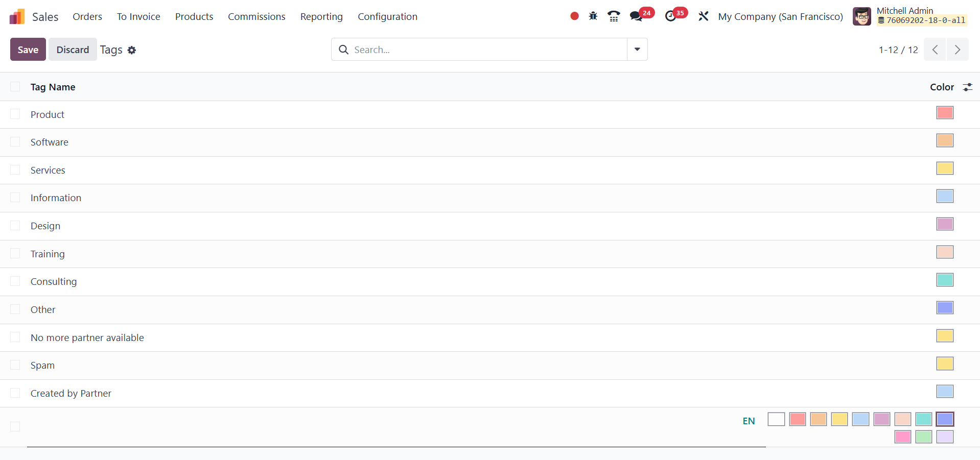Viewport: 980px width, 460px height.
Task: Go to the previous page of records
Action: pos(935,50)
